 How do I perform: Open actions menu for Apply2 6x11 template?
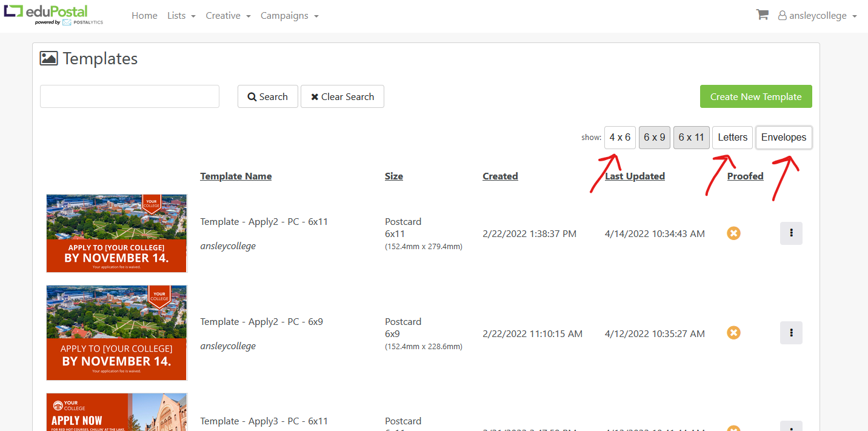pyautogui.click(x=791, y=233)
